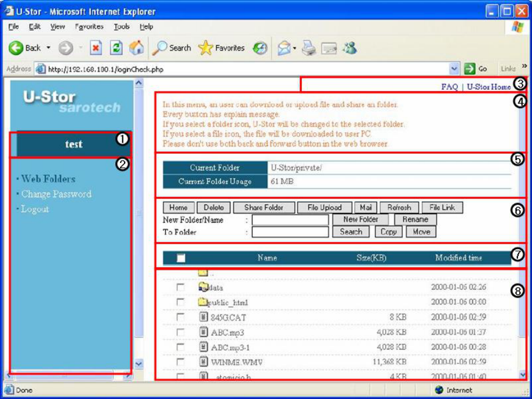Download WINME.WMV via its file icon

203,361
